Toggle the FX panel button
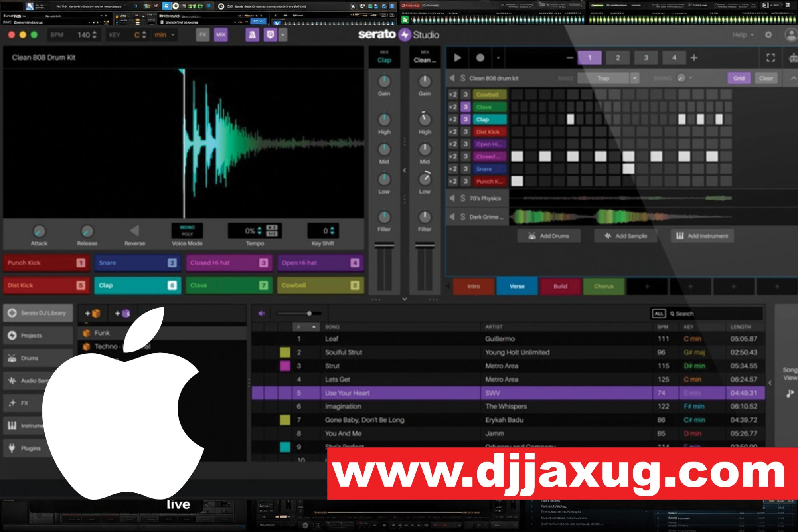798x532 pixels. click(x=203, y=35)
